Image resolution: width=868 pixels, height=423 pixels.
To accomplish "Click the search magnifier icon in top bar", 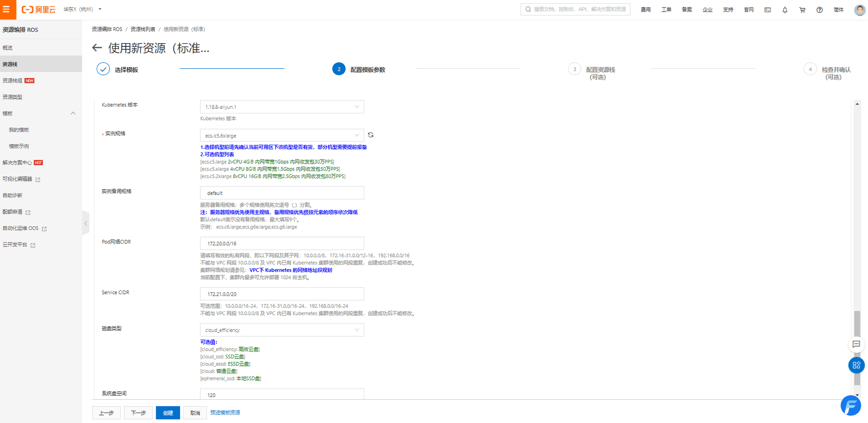I will pos(528,9).
